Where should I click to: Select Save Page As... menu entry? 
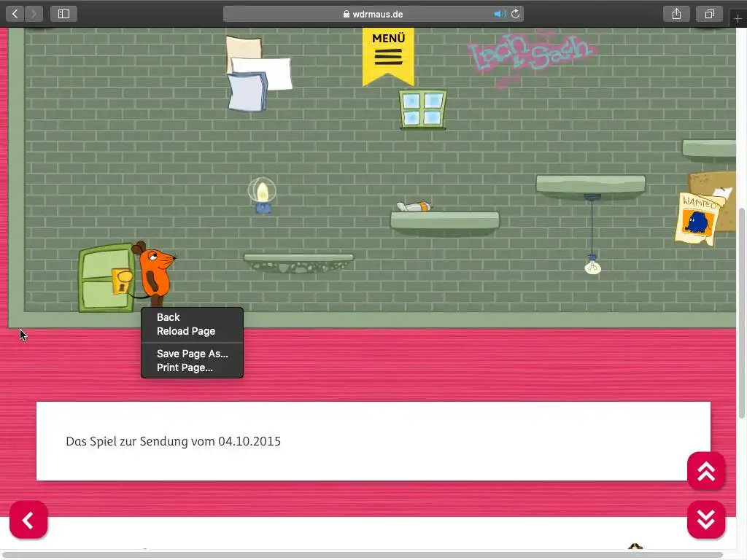[x=192, y=354]
